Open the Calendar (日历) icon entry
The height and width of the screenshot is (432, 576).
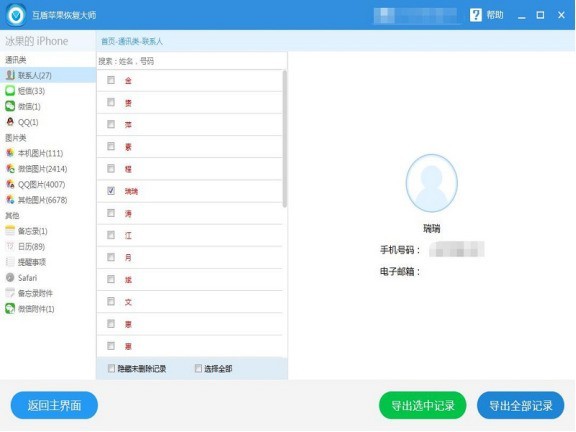10,246
